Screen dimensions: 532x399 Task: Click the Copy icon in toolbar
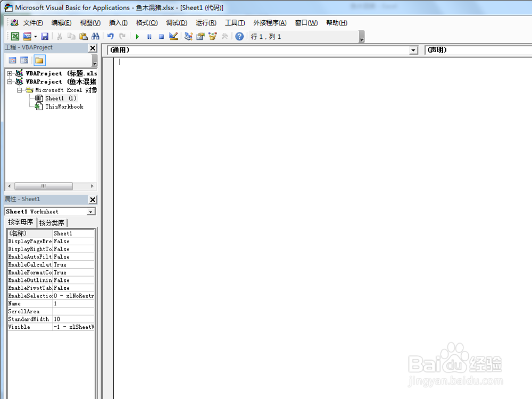click(71, 36)
